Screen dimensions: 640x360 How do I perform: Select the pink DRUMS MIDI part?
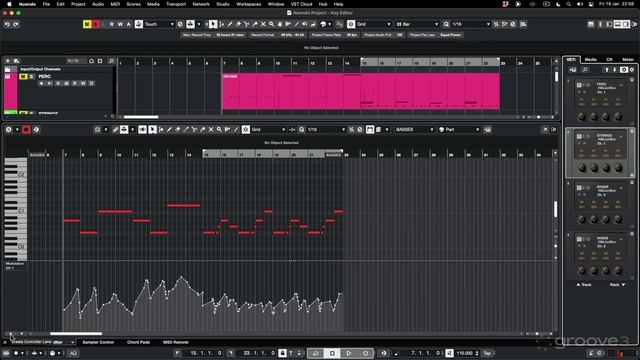(361, 91)
